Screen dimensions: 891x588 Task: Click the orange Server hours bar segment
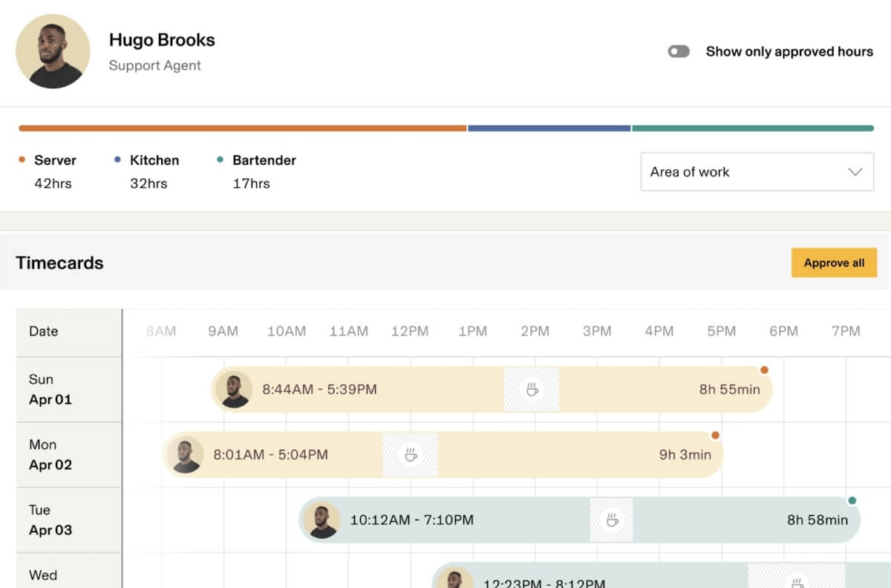pos(242,128)
